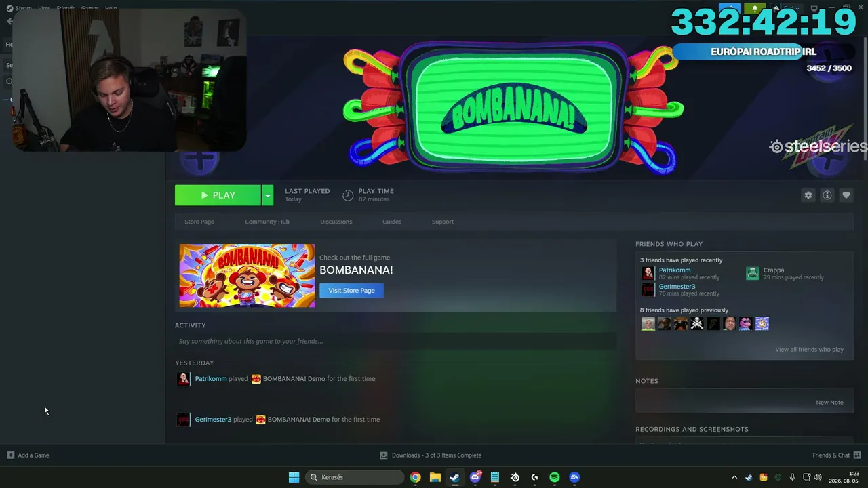This screenshot has width=868, height=488.
Task: Open Logitech G HUB from taskbar
Action: pyautogui.click(x=534, y=477)
